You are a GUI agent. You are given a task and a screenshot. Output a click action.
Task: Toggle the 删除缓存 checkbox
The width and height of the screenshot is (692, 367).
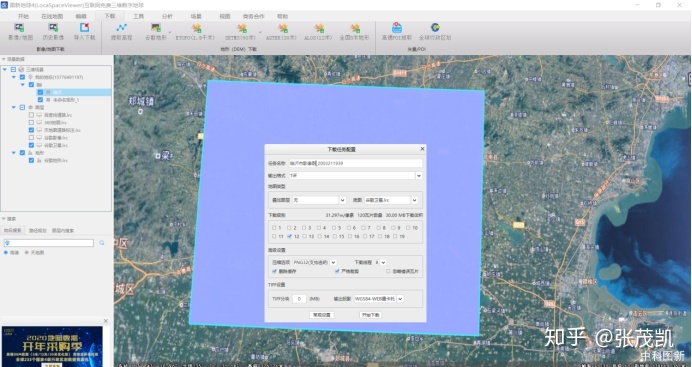point(275,271)
